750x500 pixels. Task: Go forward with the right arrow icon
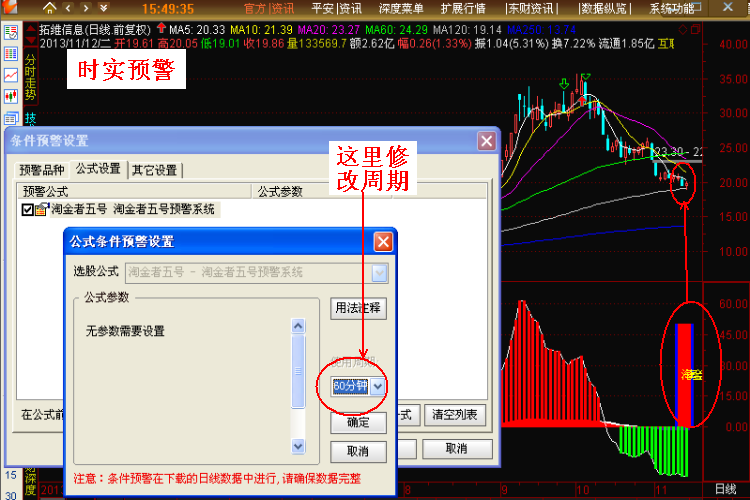pyautogui.click(x=86, y=8)
